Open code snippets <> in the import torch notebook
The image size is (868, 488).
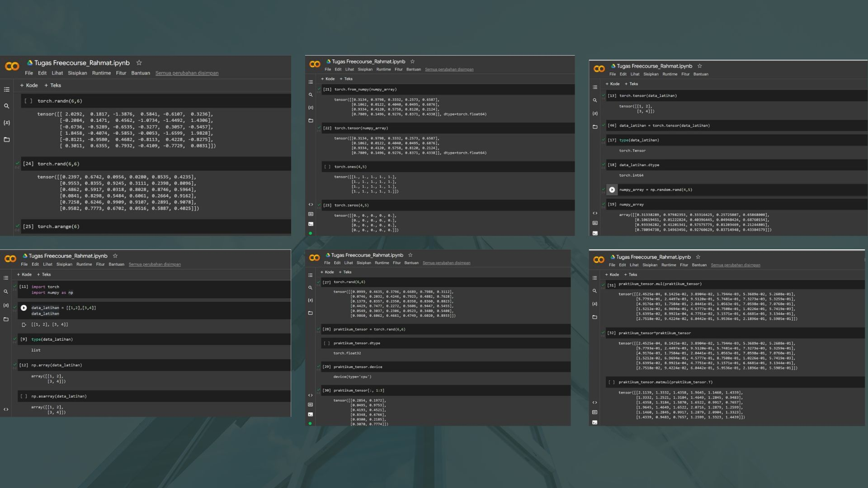[x=6, y=409]
